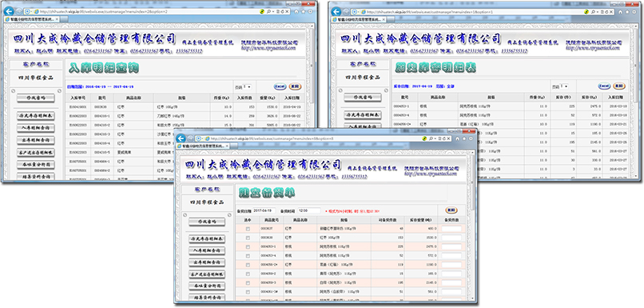Open search dropdown arrow in 入库明细查询 address bar
This screenshot has height=308, width=644.
point(273,11)
